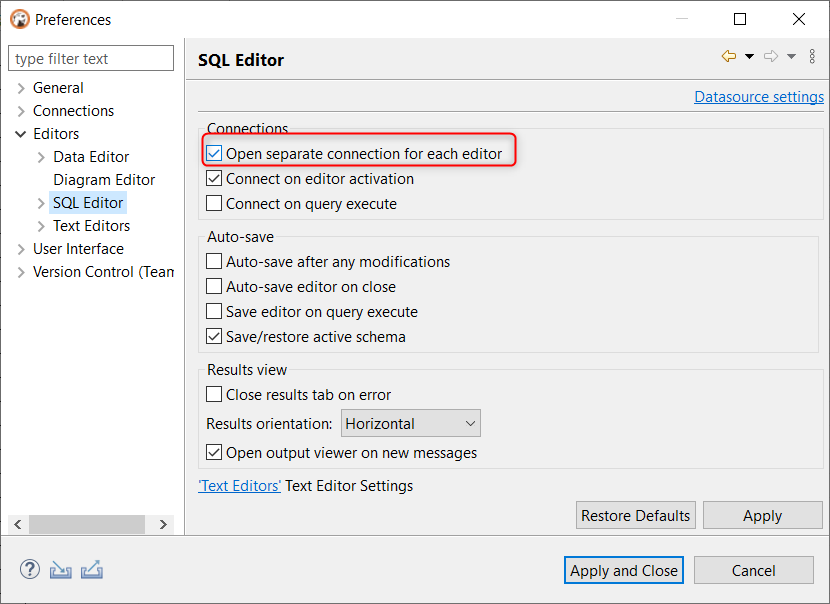This screenshot has width=830, height=604.
Task: Open the forward history dropdown arrow
Action: tap(791, 56)
